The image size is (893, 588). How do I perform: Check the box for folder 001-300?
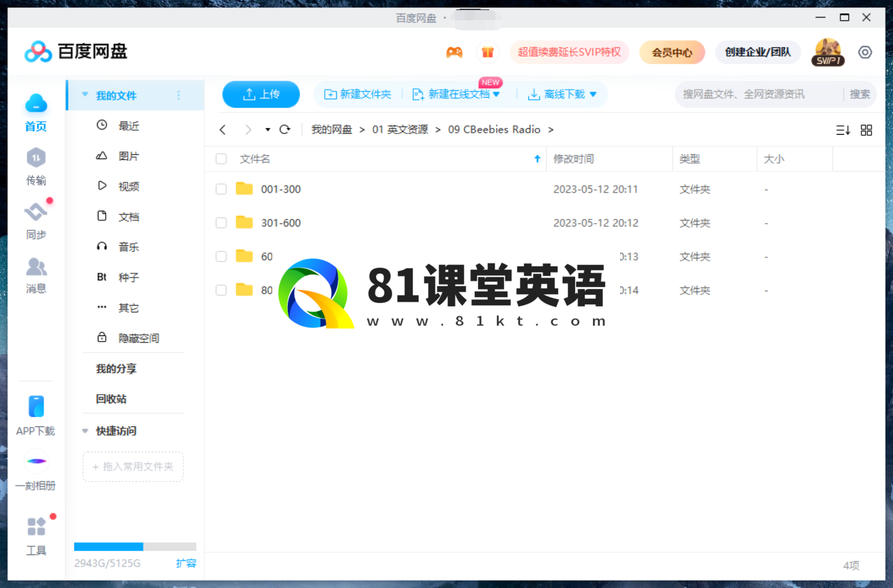point(221,189)
